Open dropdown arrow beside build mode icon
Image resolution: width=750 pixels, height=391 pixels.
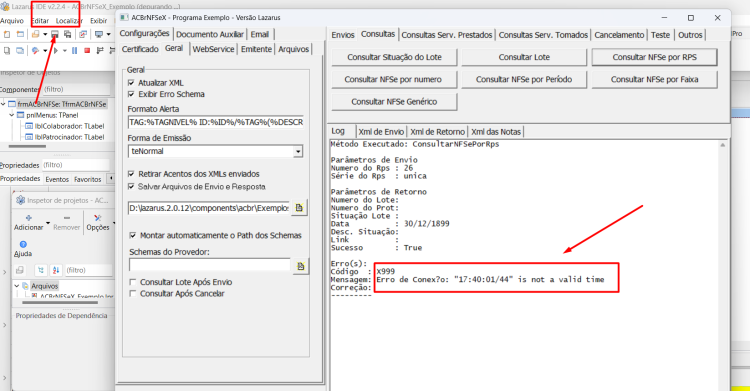click(45, 50)
